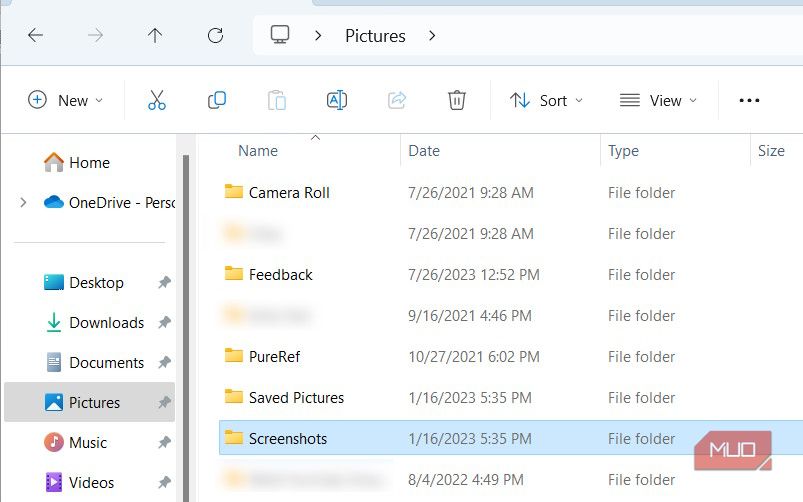The width and height of the screenshot is (803, 502).
Task: Click date 9/16/2021 4:46 PM
Action: 470,316
